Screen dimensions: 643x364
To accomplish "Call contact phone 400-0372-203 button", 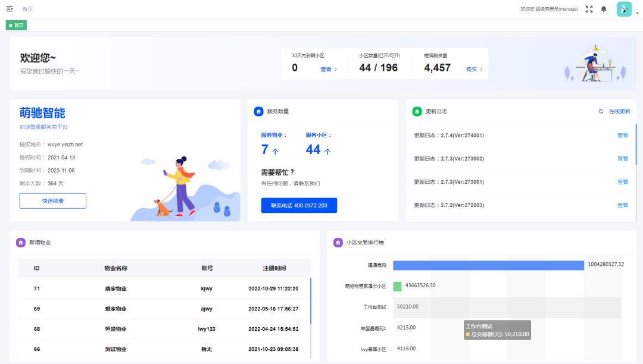I will tap(299, 206).
